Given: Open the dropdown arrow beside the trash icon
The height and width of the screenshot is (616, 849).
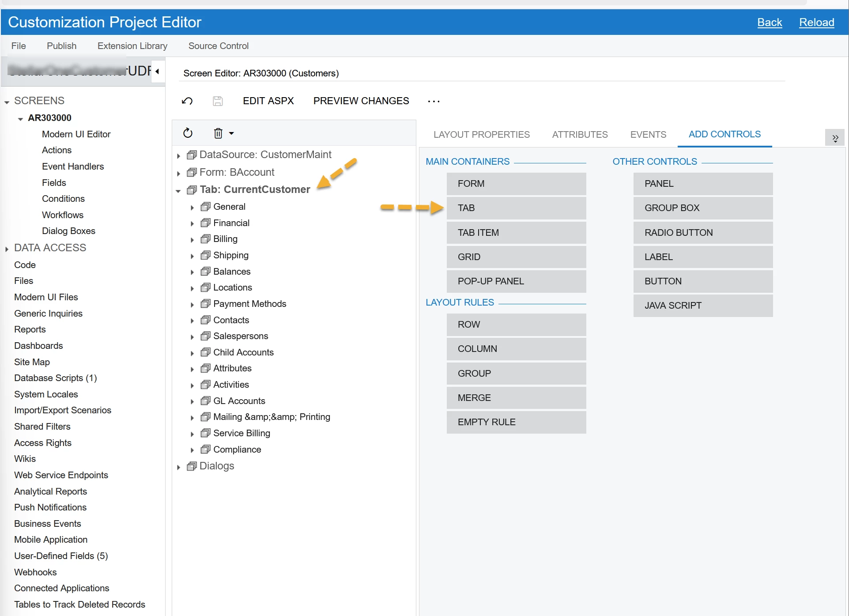Looking at the screenshot, I should coord(231,133).
